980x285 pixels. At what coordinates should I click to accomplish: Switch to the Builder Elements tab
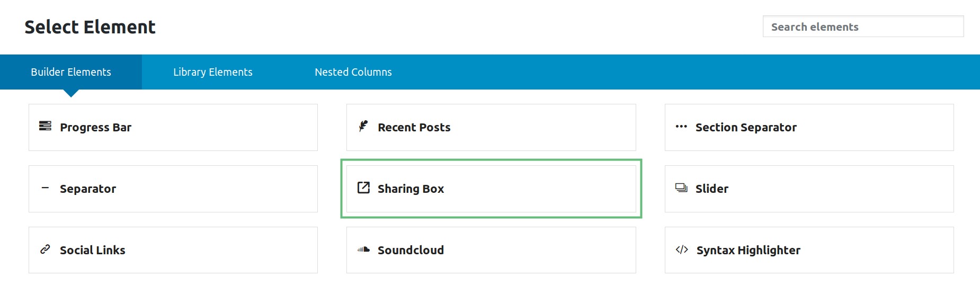(x=71, y=72)
